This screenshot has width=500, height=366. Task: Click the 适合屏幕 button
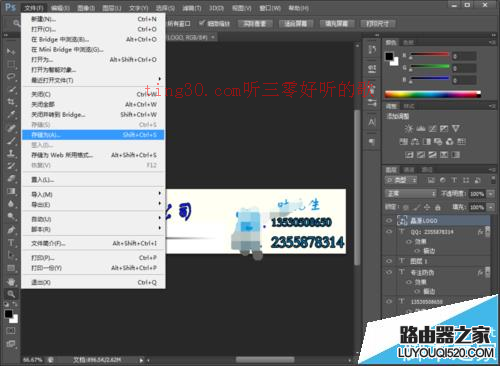(296, 24)
